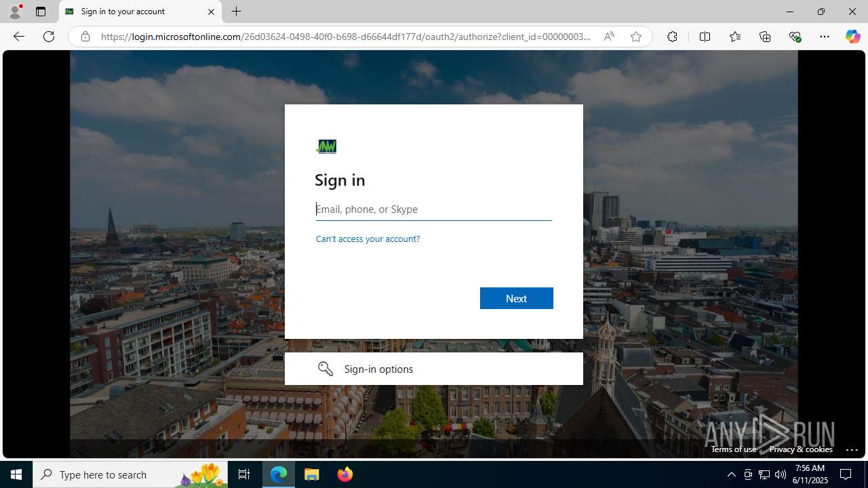The width and height of the screenshot is (868, 488).
Task: Focus the Email, phone, or Skype field
Action: (434, 209)
